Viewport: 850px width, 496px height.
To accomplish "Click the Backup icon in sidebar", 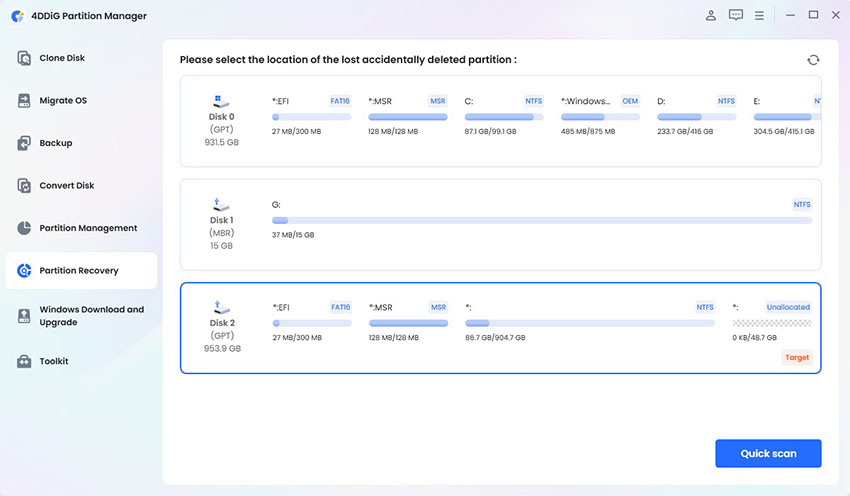I will 25,143.
